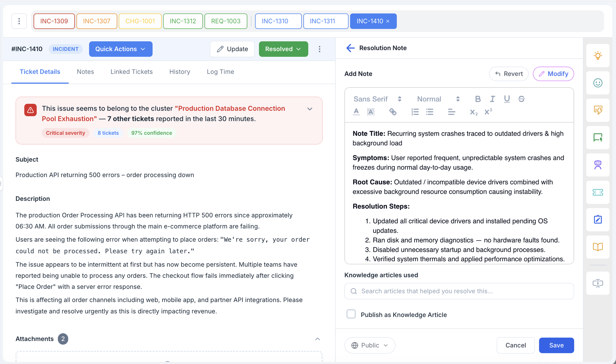Save the resolution note

(x=556, y=345)
